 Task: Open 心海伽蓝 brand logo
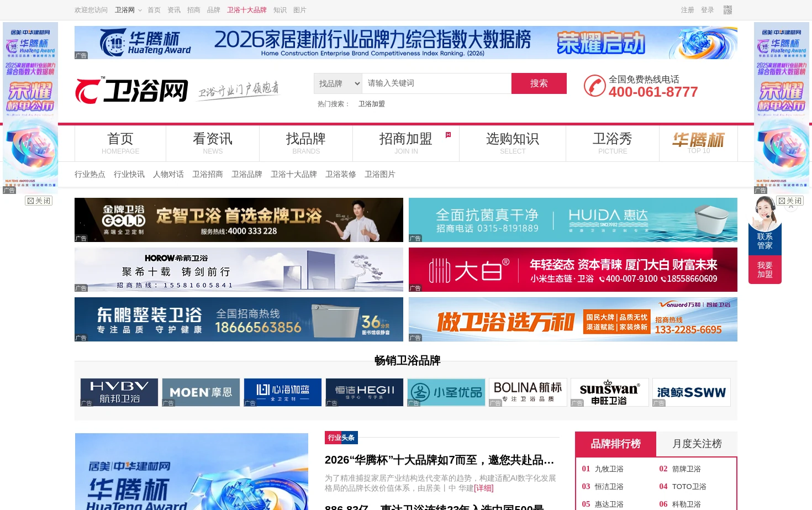tap(283, 392)
